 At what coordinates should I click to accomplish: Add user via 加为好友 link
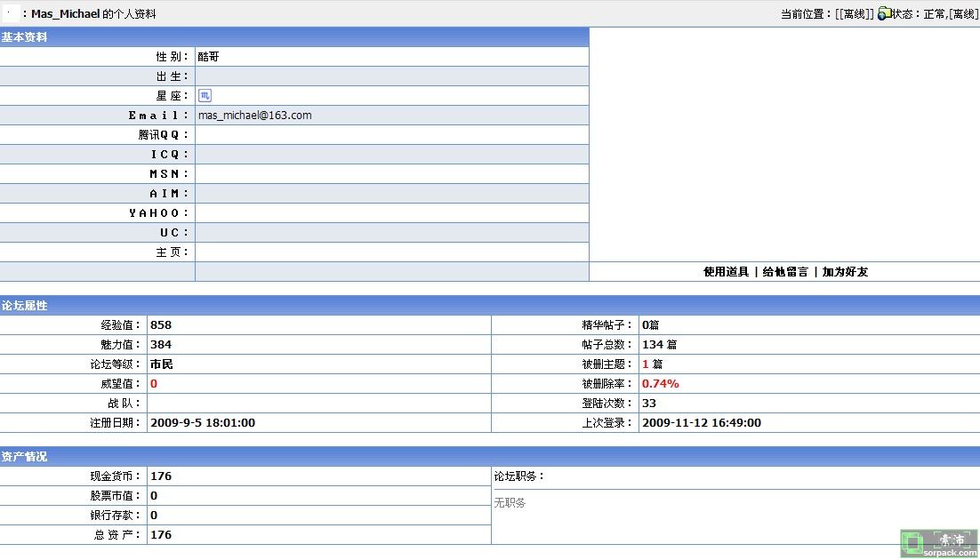coord(845,272)
